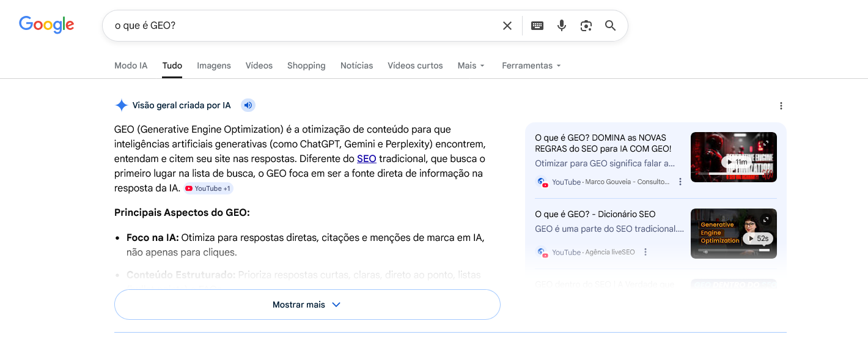Click the magnifying glass search icon
The width and height of the screenshot is (868, 340).
click(610, 26)
